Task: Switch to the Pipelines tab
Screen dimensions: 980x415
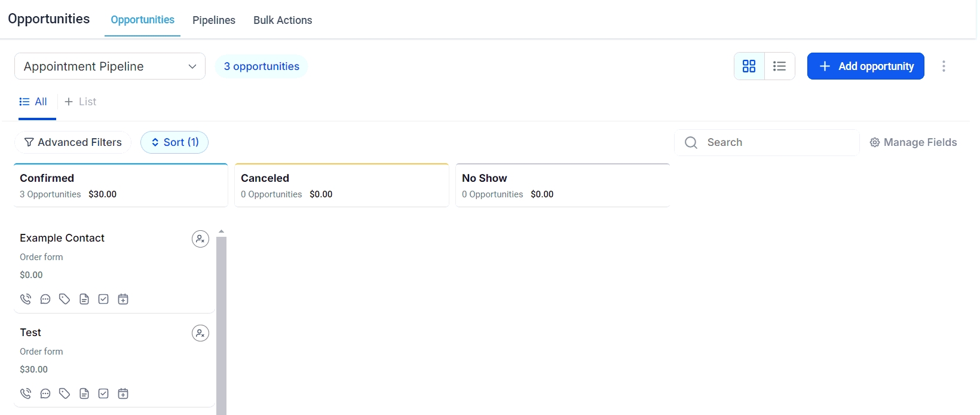Action: (x=214, y=20)
